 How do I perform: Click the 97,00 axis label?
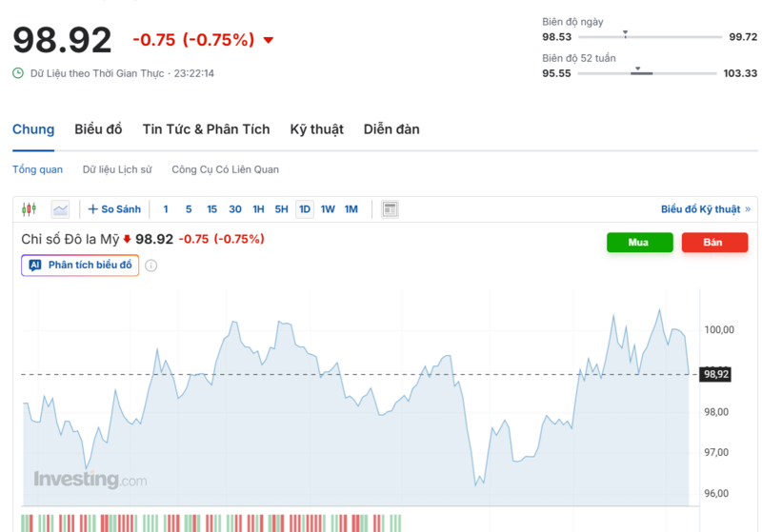[x=716, y=452]
